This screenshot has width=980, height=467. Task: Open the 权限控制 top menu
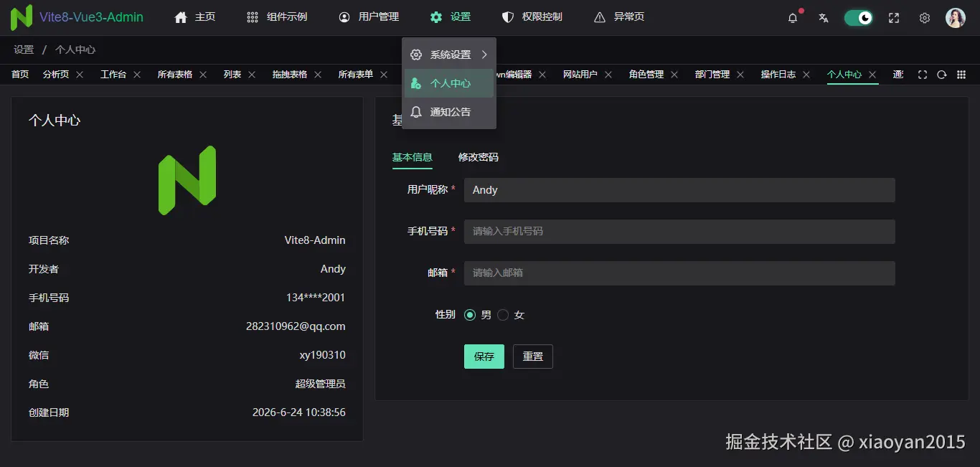(x=532, y=17)
